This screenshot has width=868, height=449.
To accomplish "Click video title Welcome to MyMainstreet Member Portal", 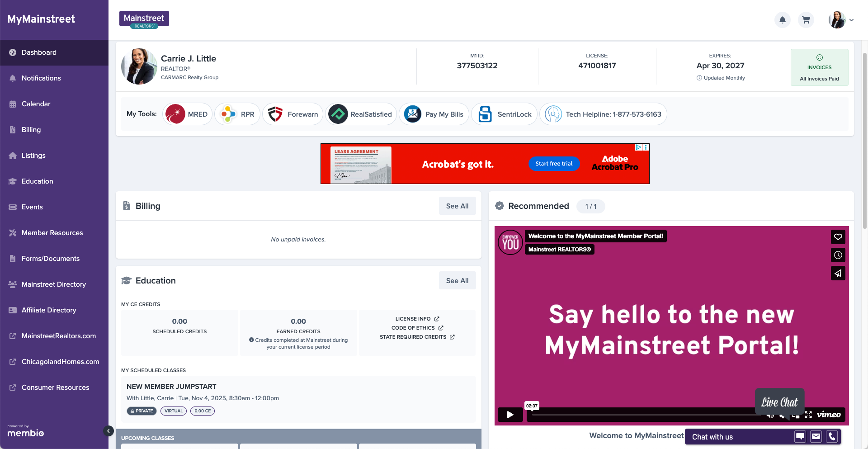I will (595, 236).
